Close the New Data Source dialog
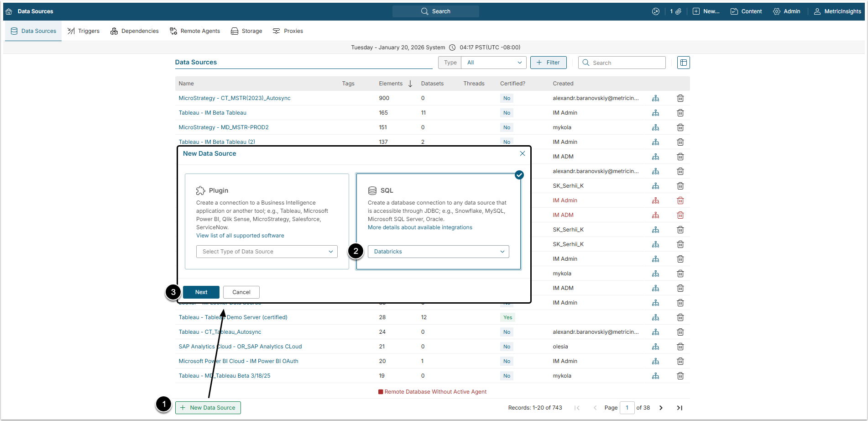 pos(523,153)
